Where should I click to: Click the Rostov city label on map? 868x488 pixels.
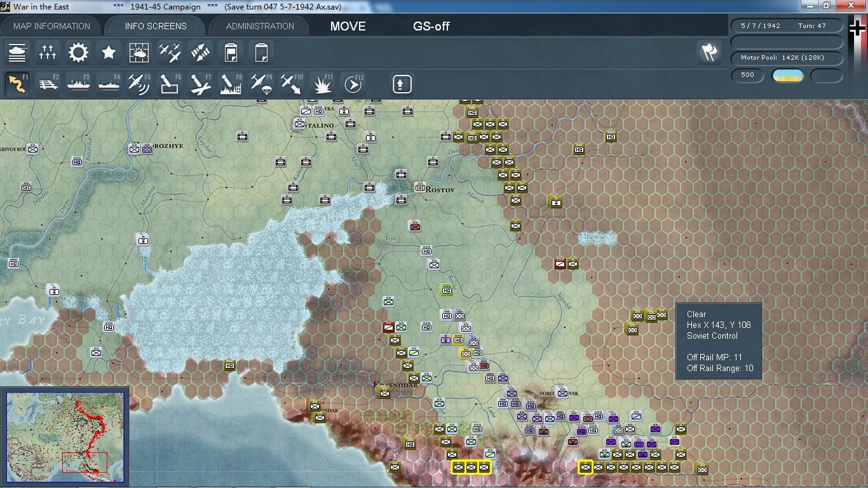(441, 189)
